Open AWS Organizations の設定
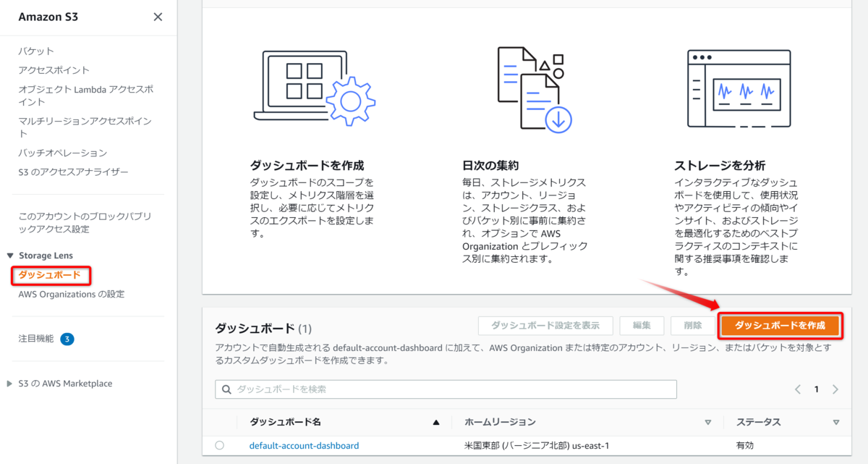Screen dimensions: 868x464 click(x=72, y=295)
